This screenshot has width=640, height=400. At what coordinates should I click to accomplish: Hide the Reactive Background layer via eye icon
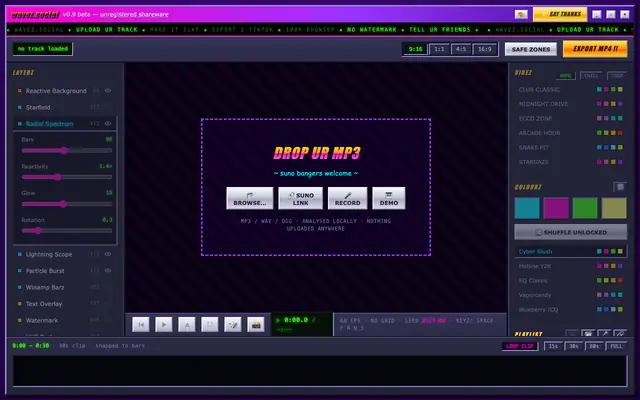click(108, 91)
